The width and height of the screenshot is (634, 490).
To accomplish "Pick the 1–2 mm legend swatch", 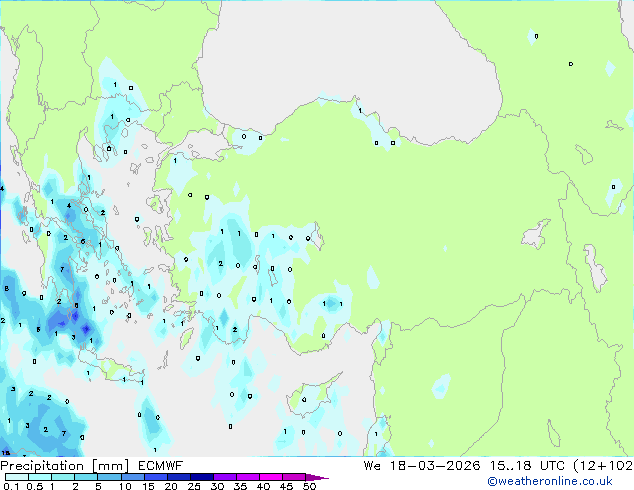I will coord(63,477).
